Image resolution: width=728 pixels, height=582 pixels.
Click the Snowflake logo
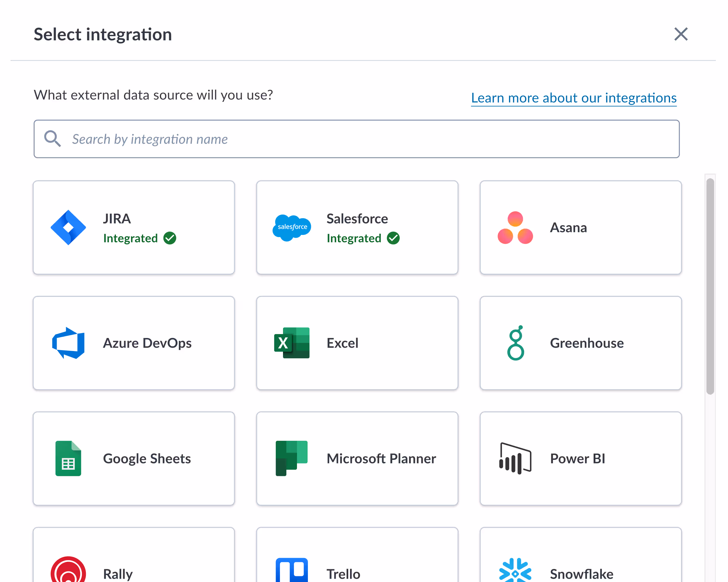pyautogui.click(x=514, y=570)
